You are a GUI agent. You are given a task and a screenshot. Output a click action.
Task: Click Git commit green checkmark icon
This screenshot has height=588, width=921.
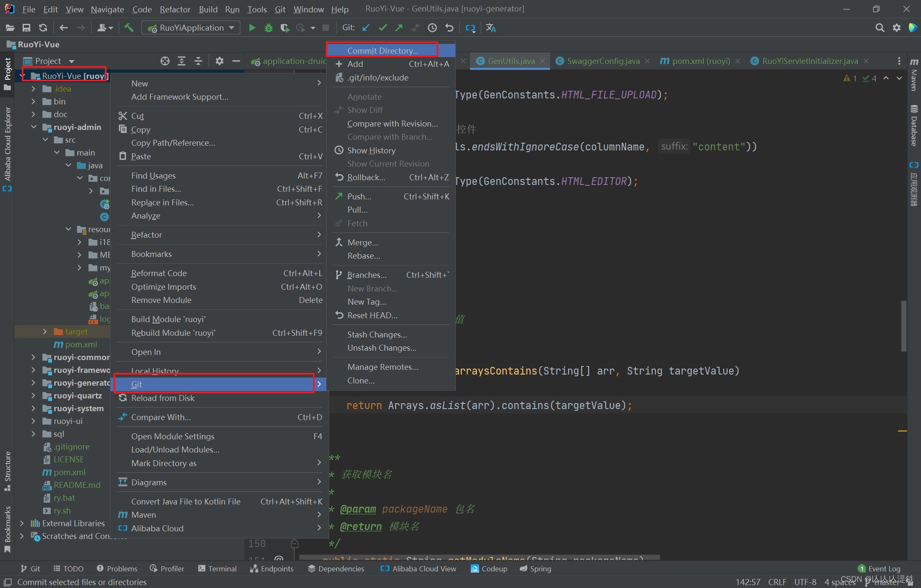pyautogui.click(x=382, y=28)
